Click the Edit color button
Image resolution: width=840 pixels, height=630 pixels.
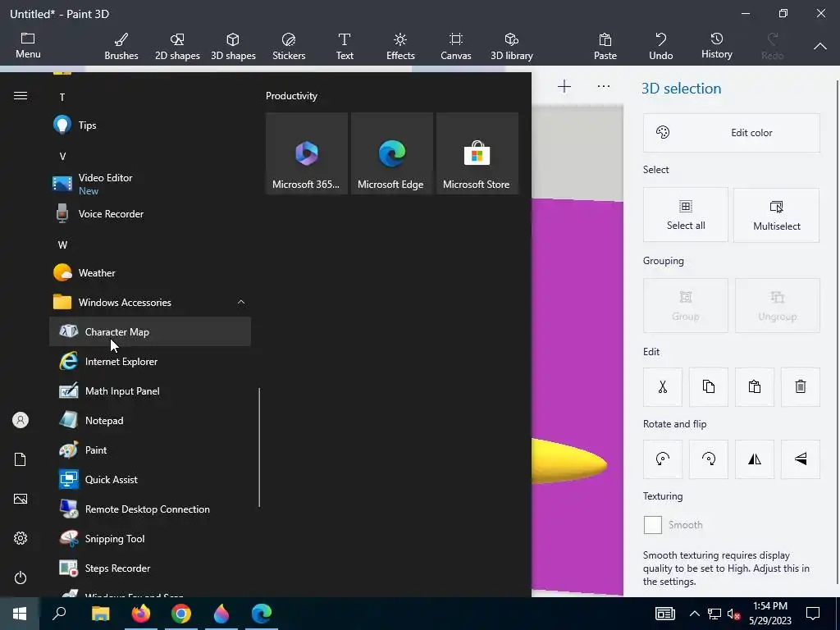[x=731, y=133]
